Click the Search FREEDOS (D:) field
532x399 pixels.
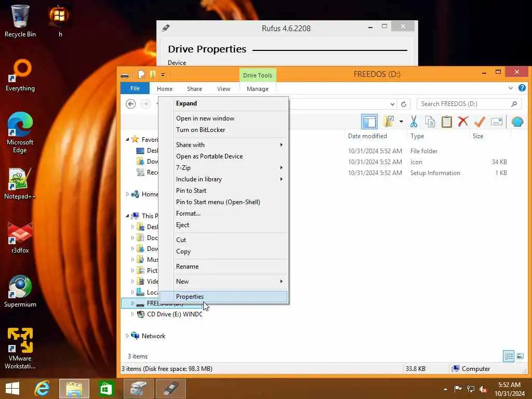point(469,104)
